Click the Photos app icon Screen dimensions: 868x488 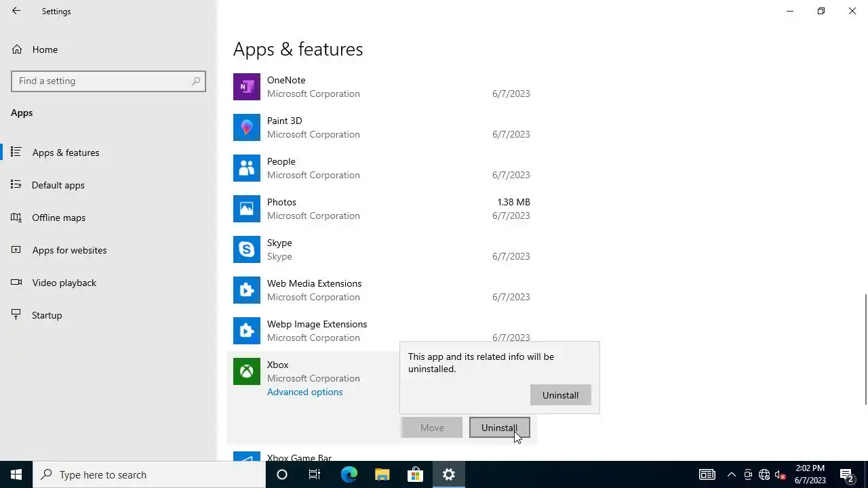(247, 209)
